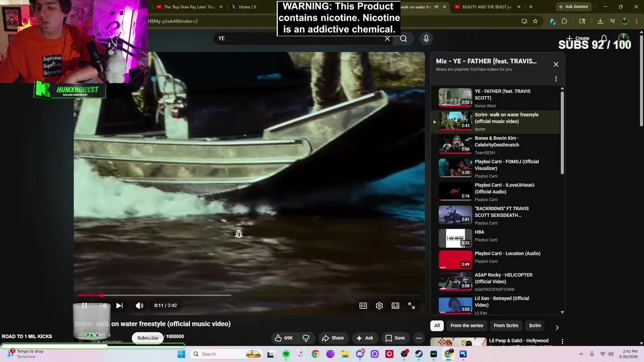Show more filter chips with arrow

tap(557, 327)
